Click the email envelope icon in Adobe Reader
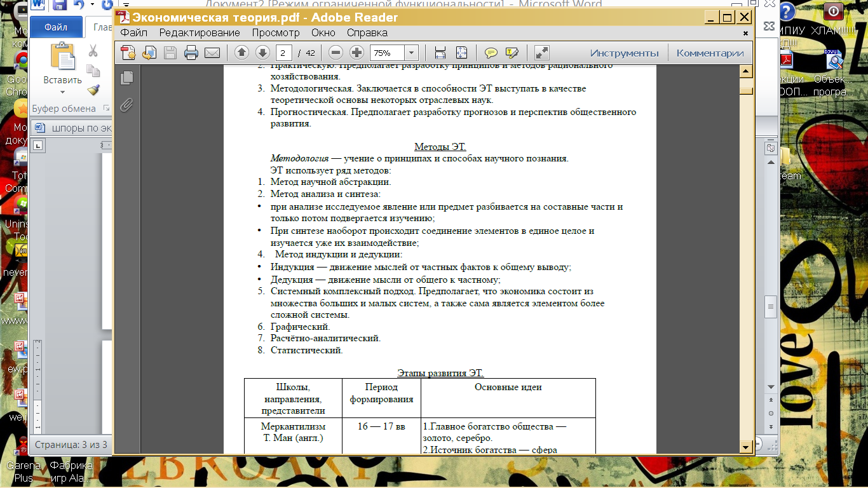868x488 pixels. pos(212,53)
